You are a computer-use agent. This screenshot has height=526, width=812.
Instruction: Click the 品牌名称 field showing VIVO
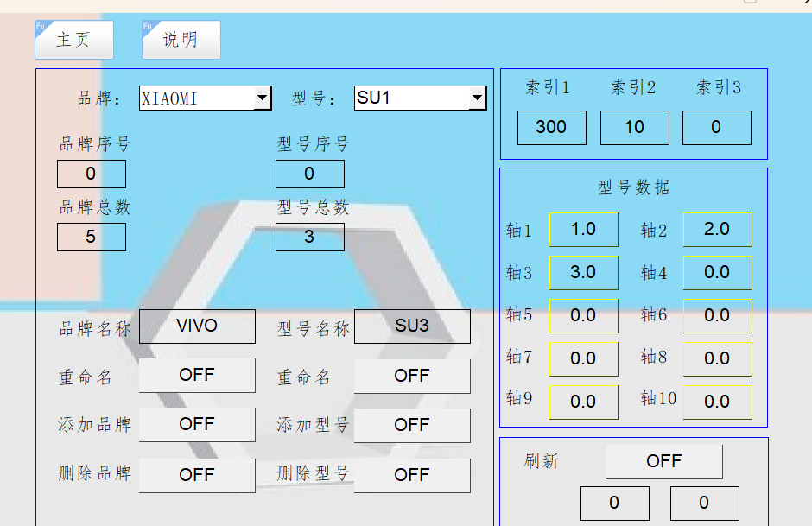coord(197,326)
